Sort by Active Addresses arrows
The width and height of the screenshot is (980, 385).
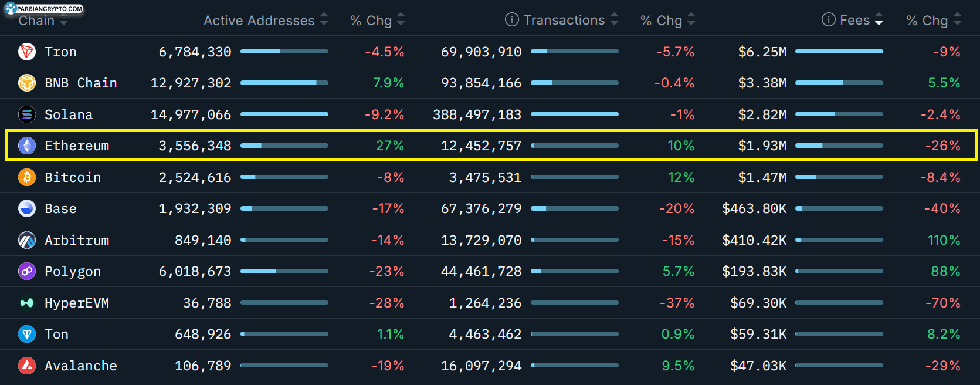tap(324, 20)
